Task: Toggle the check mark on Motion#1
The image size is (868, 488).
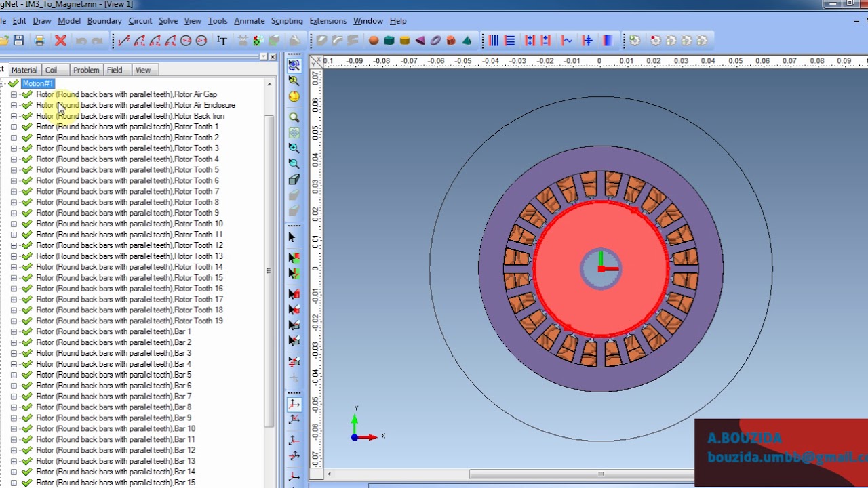Action: 14,83
